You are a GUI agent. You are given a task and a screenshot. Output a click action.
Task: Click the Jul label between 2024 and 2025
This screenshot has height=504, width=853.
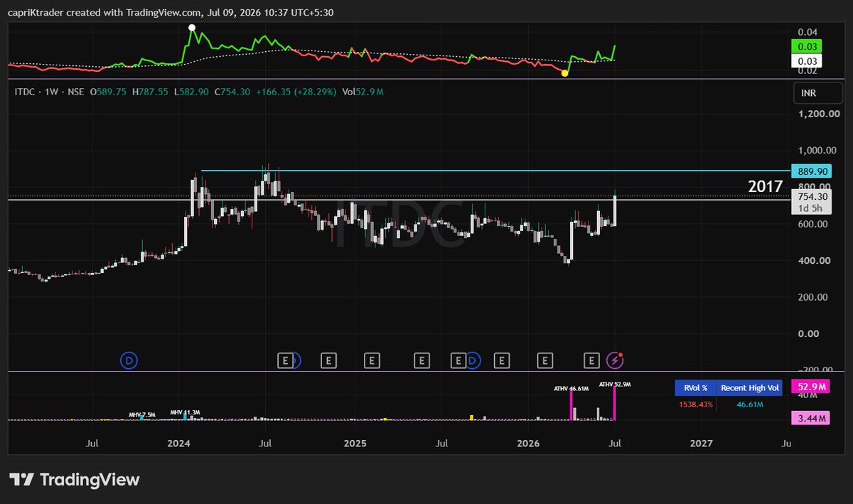pyautogui.click(x=266, y=444)
